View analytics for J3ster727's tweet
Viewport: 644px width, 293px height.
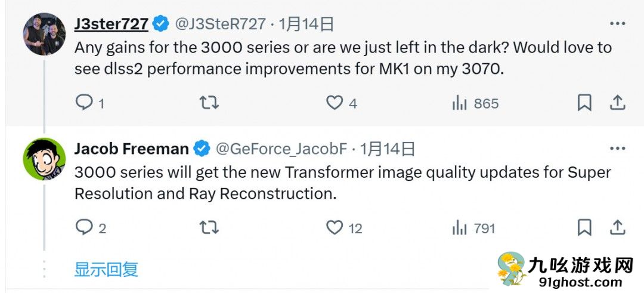[x=460, y=103]
